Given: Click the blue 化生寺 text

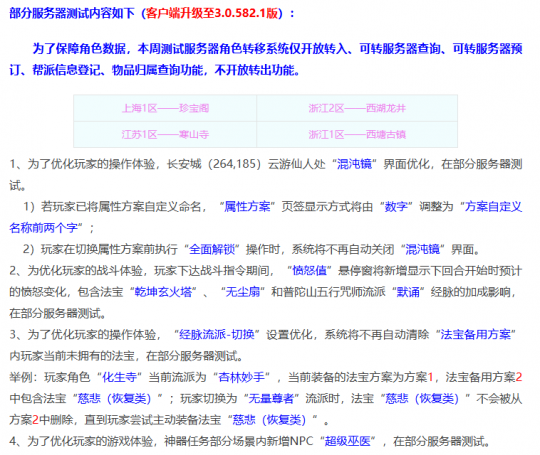Looking at the screenshot, I should pos(120,377).
